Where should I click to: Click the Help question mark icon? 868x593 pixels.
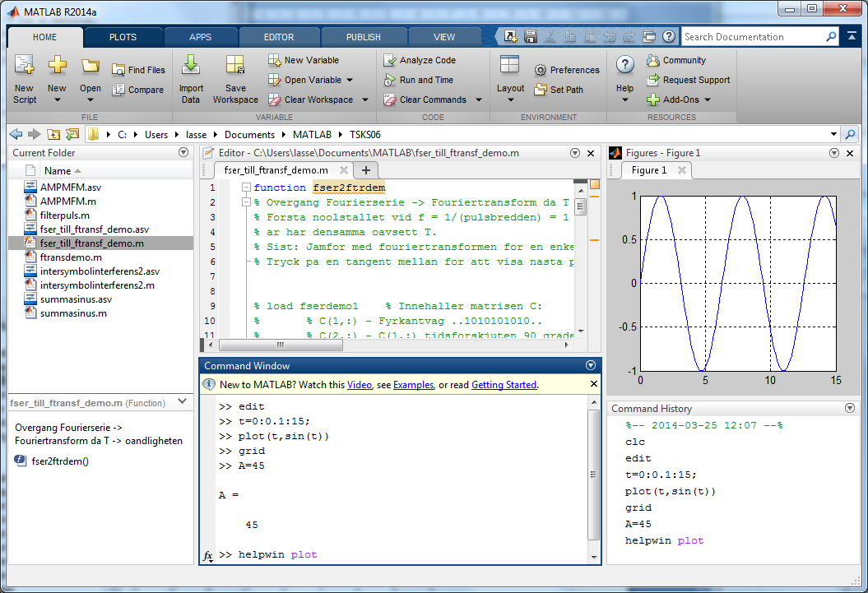pyautogui.click(x=625, y=65)
